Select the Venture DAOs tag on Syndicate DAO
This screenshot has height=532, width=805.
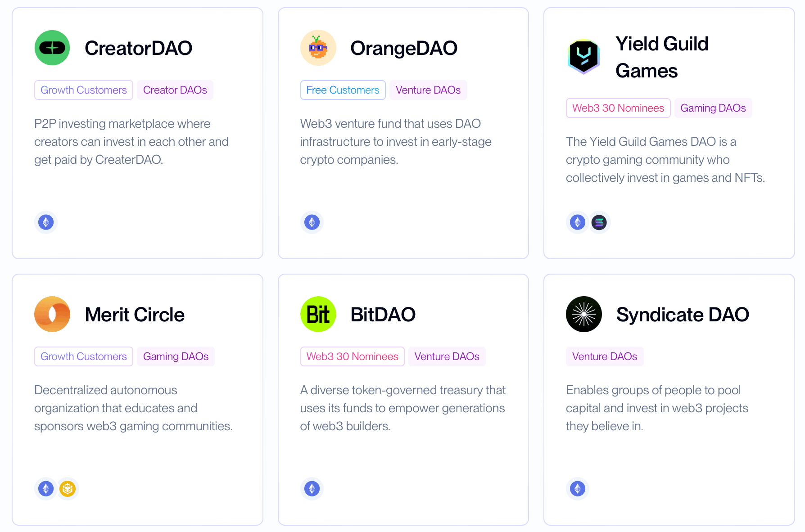click(605, 356)
